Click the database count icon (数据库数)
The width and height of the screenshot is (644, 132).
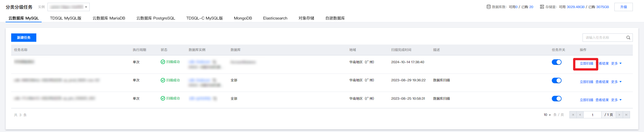488,7
